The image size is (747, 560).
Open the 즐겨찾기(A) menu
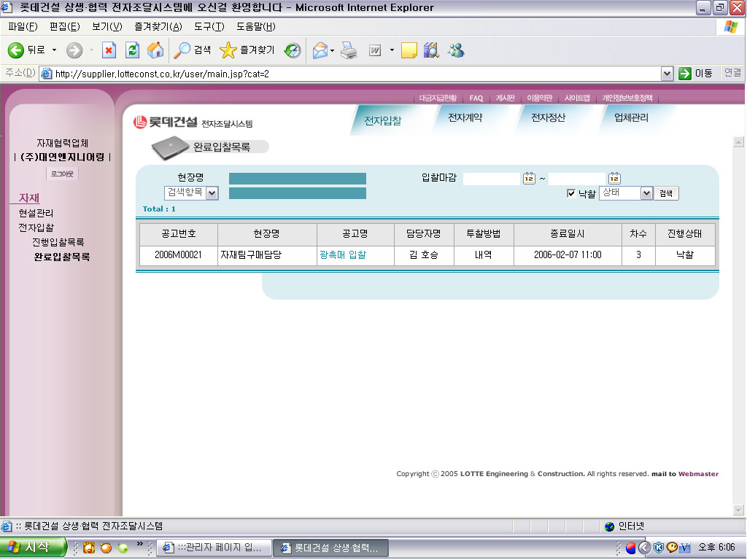(158, 27)
